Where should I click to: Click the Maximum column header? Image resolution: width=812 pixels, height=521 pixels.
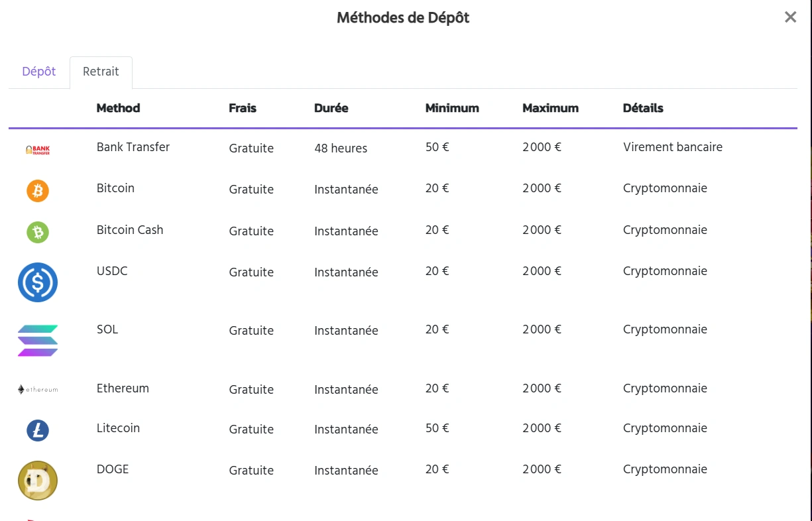click(550, 108)
